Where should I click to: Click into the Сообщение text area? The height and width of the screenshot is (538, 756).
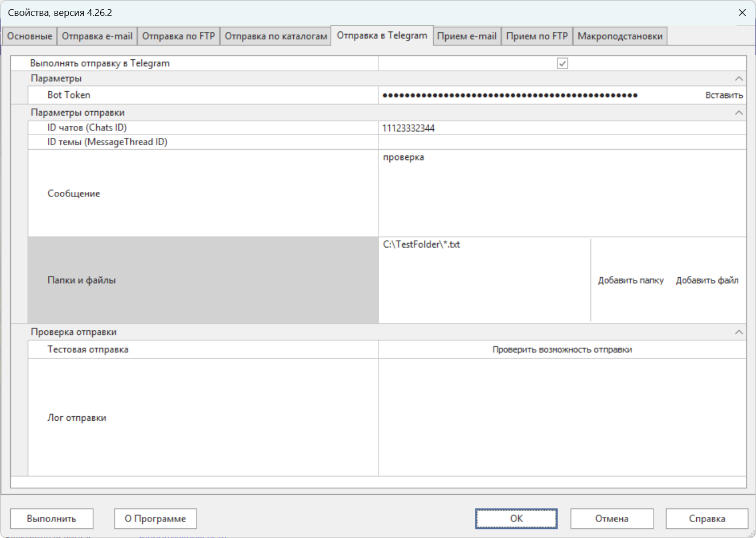561,194
